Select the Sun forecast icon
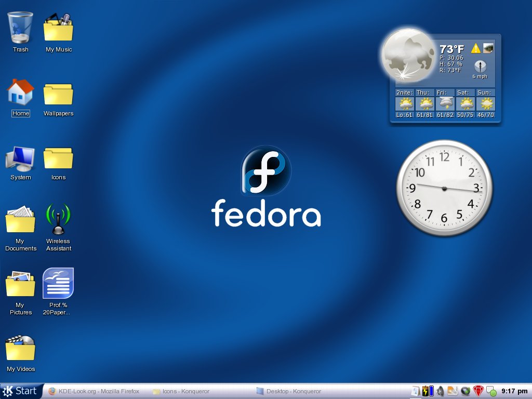 tap(486, 104)
